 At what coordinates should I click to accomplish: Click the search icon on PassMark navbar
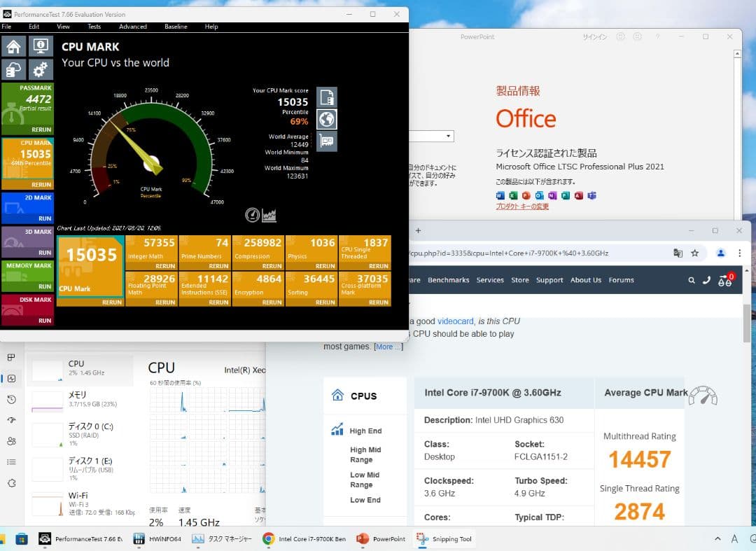pyautogui.click(x=692, y=280)
